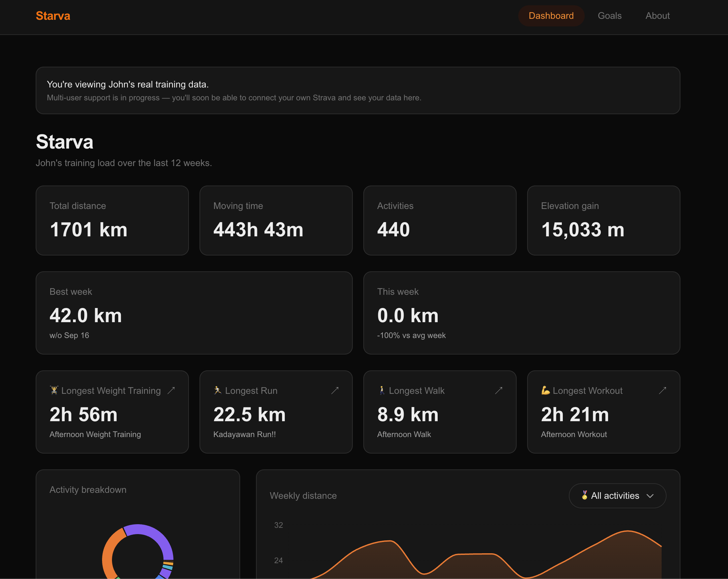Switch to the Goals page

pyautogui.click(x=609, y=16)
